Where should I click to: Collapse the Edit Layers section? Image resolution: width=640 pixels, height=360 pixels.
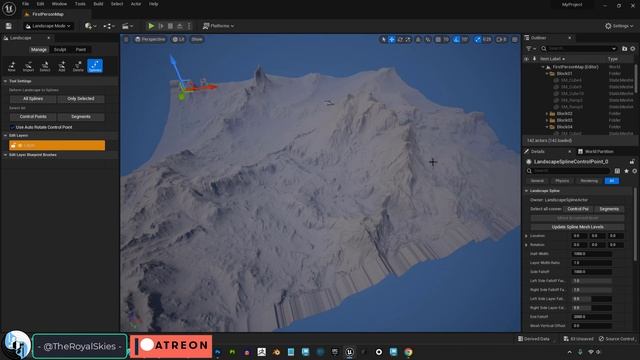pos(5,136)
